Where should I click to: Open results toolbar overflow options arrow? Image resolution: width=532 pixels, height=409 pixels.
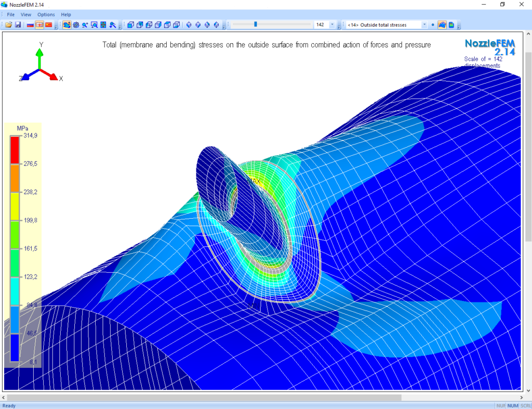click(x=459, y=26)
